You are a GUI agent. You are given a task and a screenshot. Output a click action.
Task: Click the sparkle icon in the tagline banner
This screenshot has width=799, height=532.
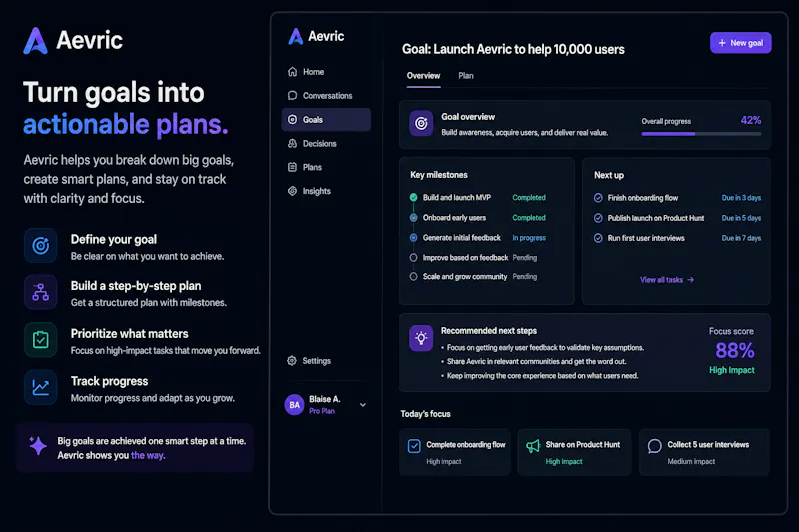38,446
